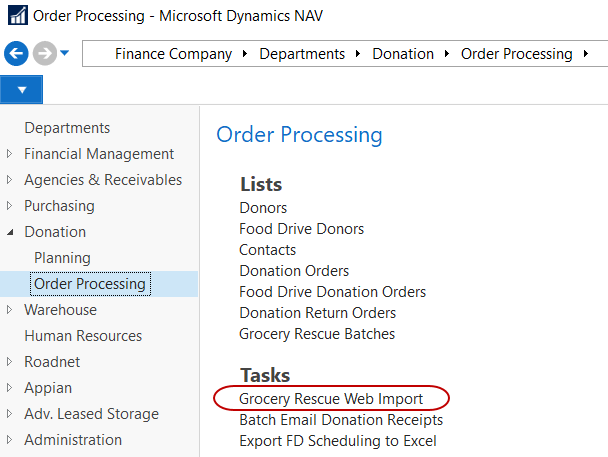Click the Back navigation arrow
This screenshot has width=608, height=457.
(16, 54)
